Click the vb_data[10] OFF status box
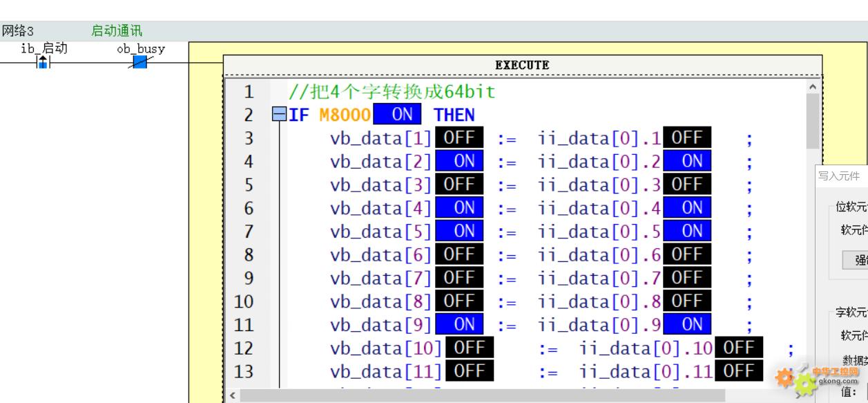This screenshot has height=403, width=868. [469, 348]
